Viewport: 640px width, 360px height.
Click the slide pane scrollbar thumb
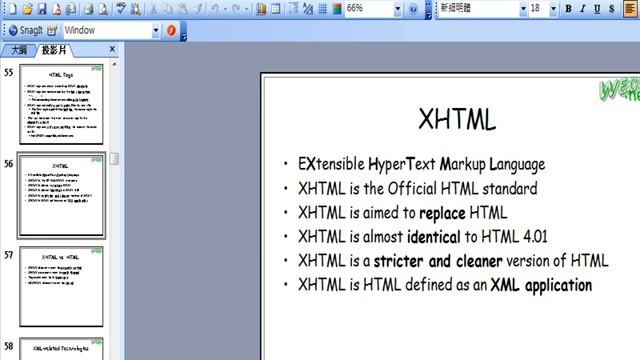[x=114, y=159]
